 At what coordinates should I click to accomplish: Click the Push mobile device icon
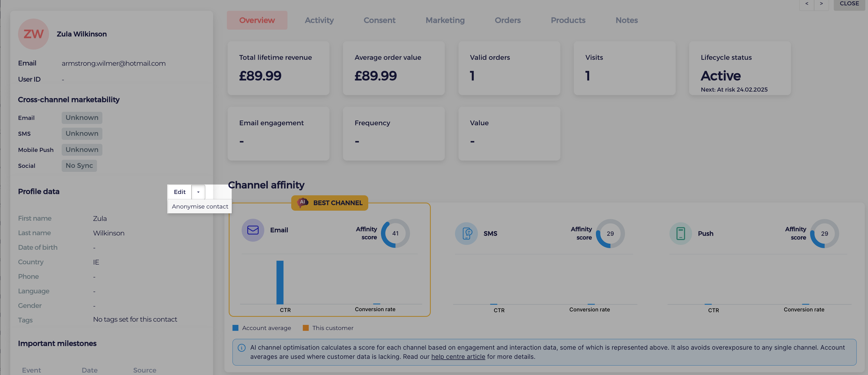click(681, 234)
